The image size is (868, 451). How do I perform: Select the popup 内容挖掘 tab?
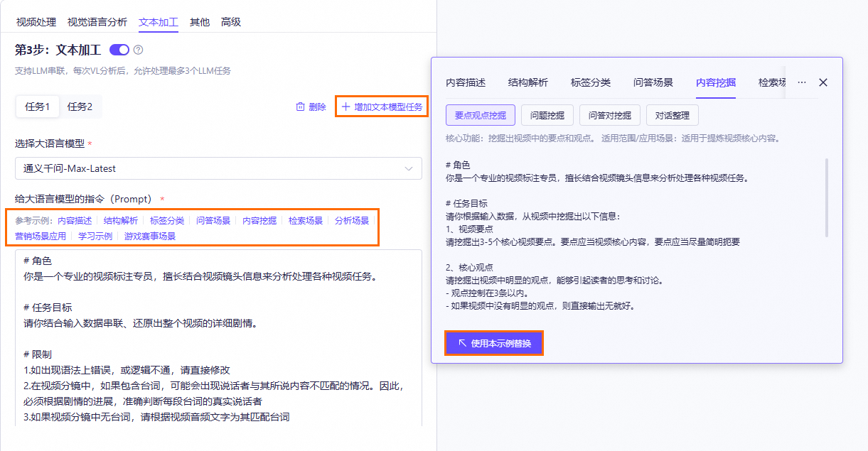[x=716, y=82]
